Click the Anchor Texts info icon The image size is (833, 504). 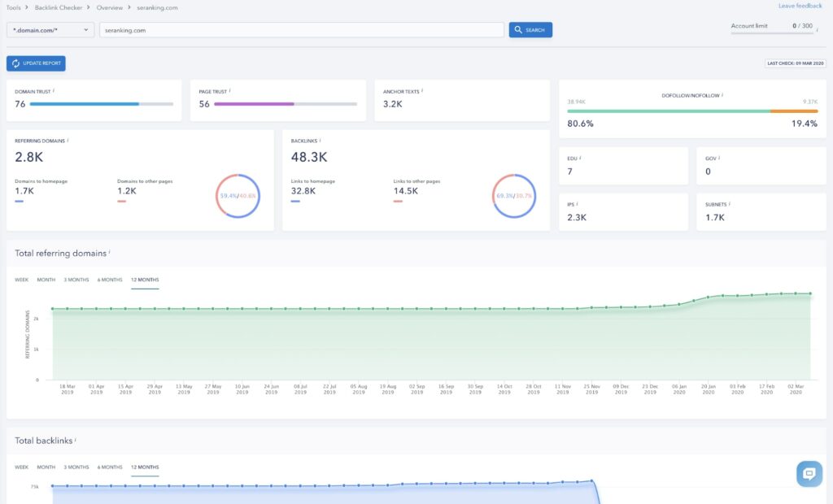tap(422, 91)
